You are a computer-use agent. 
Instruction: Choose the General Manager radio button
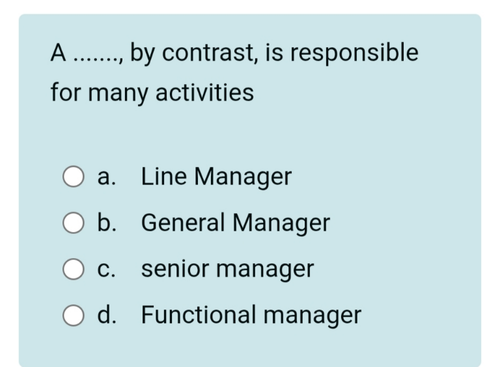point(73,223)
